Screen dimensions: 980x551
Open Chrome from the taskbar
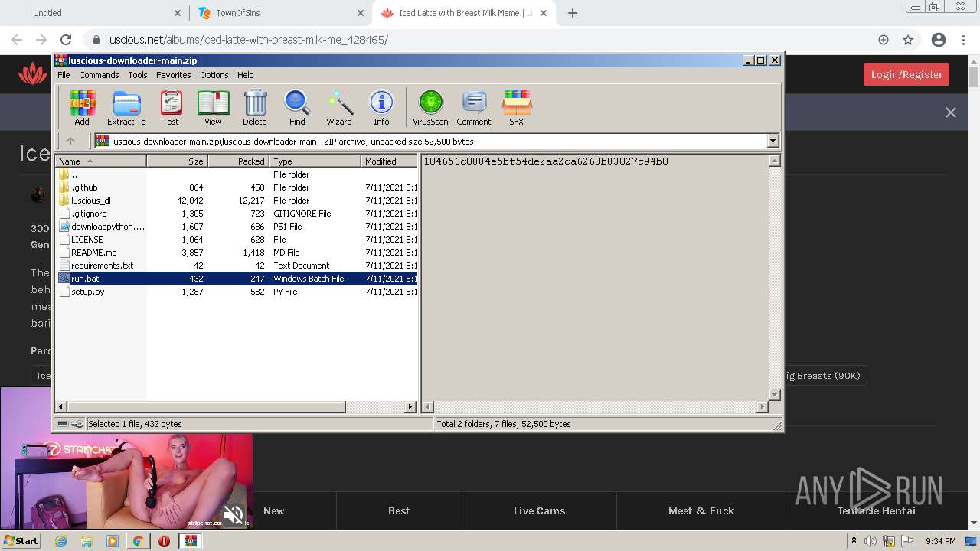(x=138, y=541)
